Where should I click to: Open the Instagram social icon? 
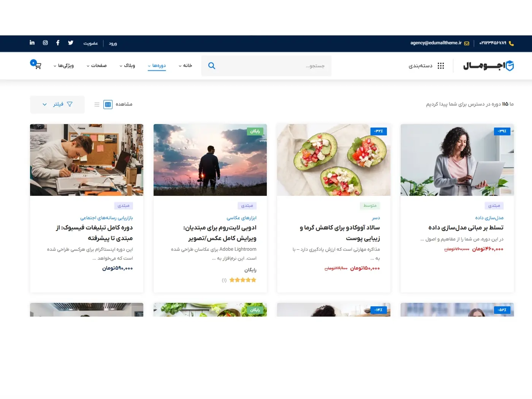[45, 43]
